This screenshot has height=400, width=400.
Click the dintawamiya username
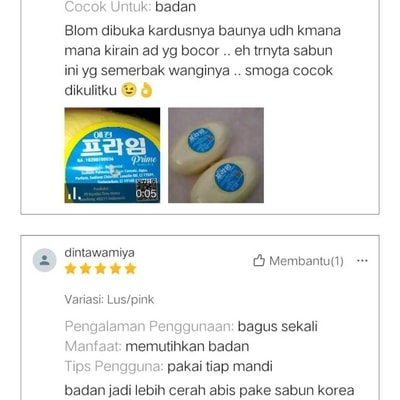[x=99, y=252]
